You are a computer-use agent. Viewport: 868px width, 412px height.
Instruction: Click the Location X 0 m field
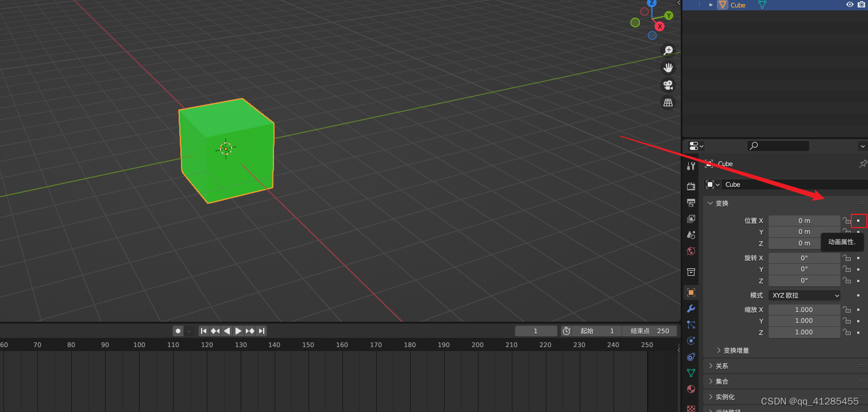point(804,221)
